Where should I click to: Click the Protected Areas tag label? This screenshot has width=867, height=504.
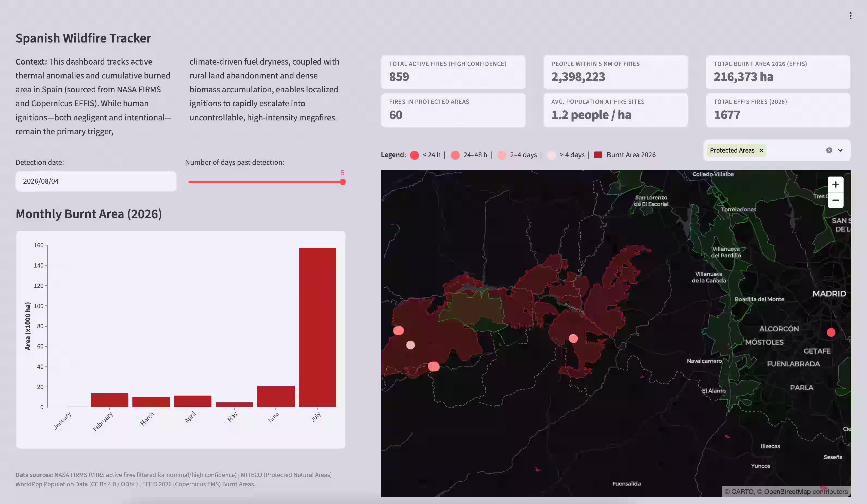coord(732,150)
